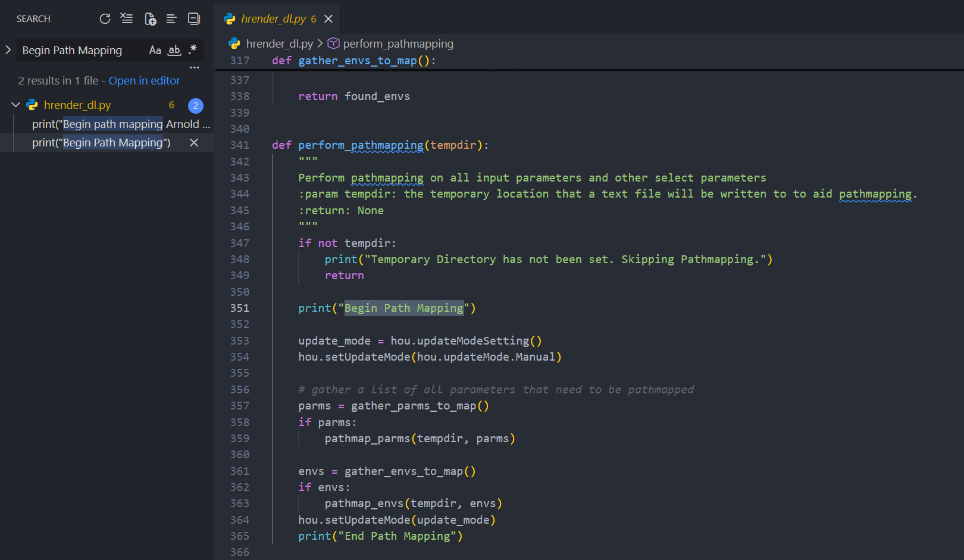Viewport: 964px width, 560px height.
Task: Open a new search editor
Action: point(150,19)
